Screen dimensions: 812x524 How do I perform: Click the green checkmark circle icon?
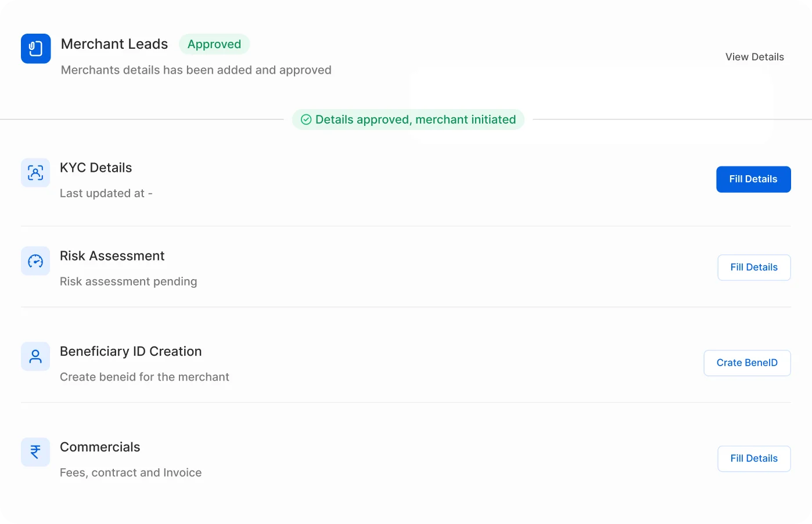tap(306, 120)
